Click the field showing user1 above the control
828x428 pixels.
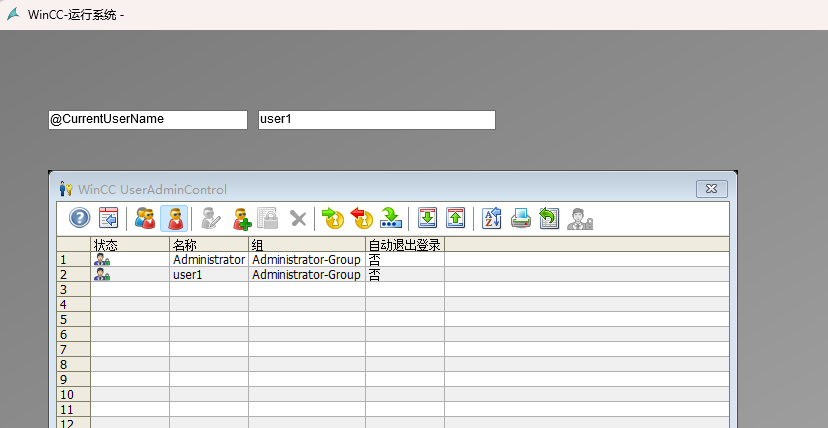[376, 119]
